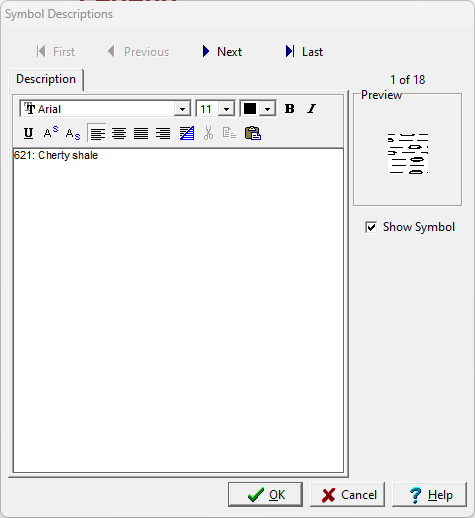Click the Italic formatting icon
This screenshot has width=475, height=518.
pos(311,109)
